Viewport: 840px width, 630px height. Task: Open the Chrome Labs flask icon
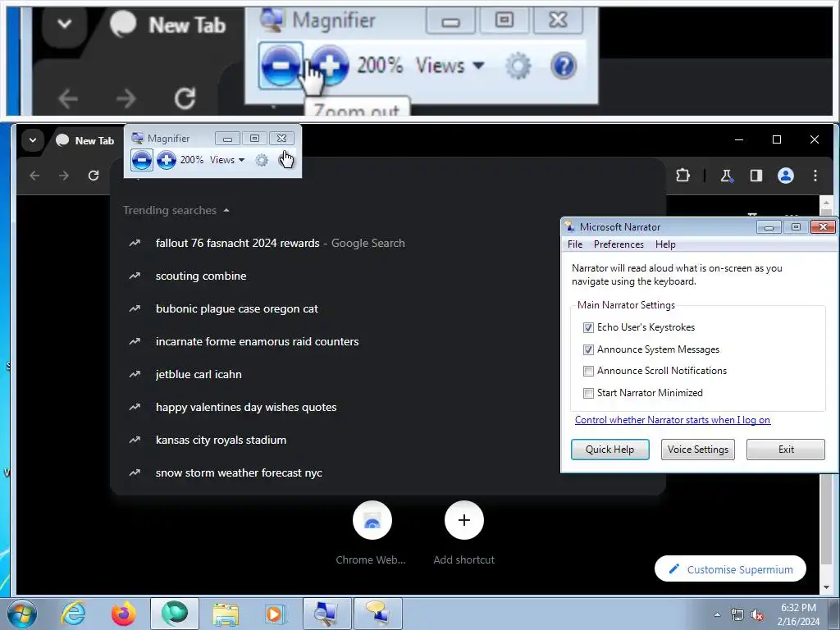click(727, 176)
